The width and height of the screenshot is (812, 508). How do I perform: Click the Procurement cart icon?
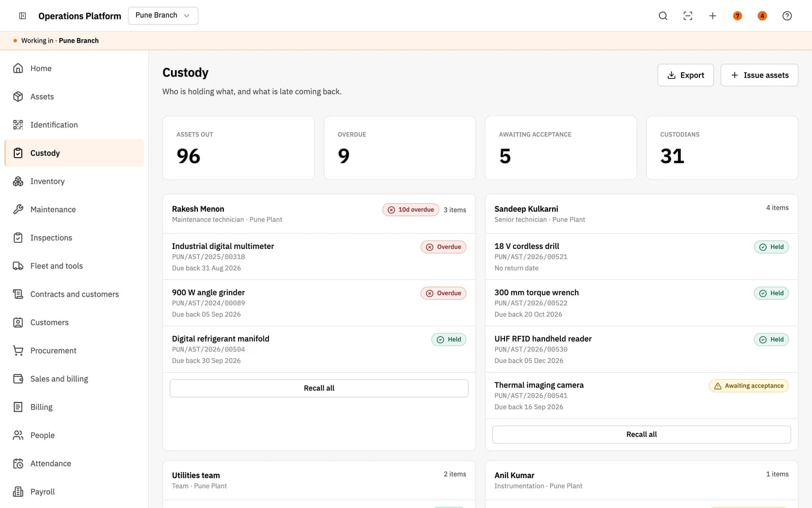[x=18, y=351]
